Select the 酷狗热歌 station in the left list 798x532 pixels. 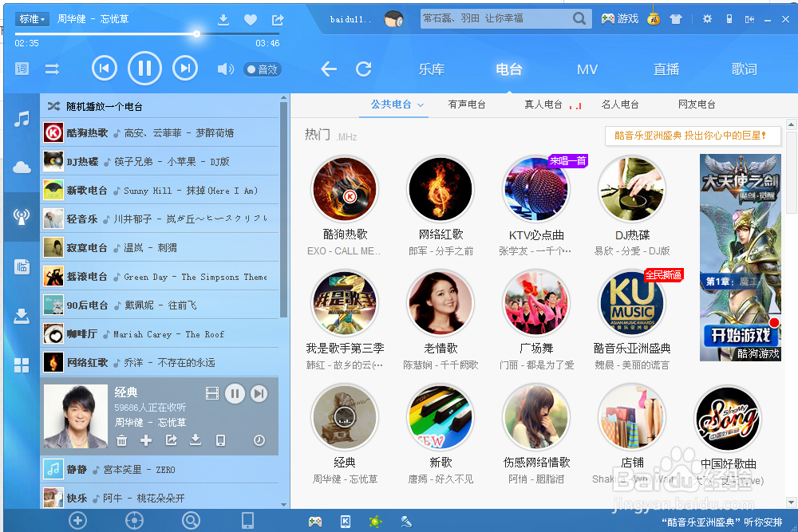160,132
